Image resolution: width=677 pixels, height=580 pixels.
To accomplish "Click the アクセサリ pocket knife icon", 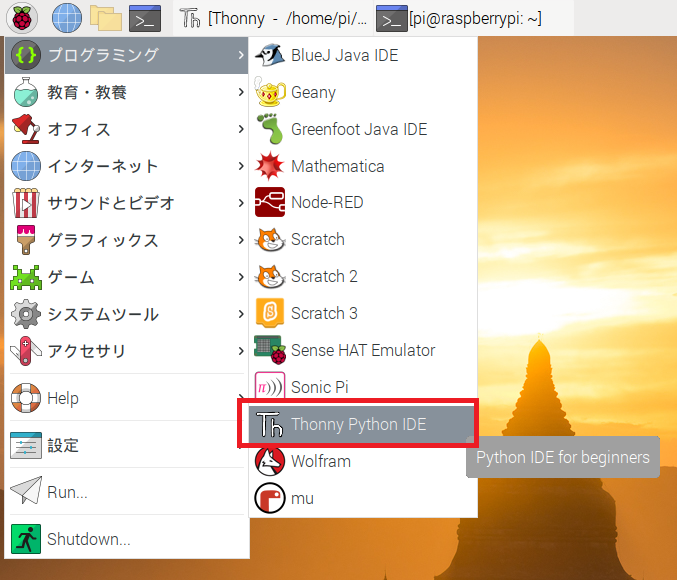I will pyautogui.click(x=26, y=351).
